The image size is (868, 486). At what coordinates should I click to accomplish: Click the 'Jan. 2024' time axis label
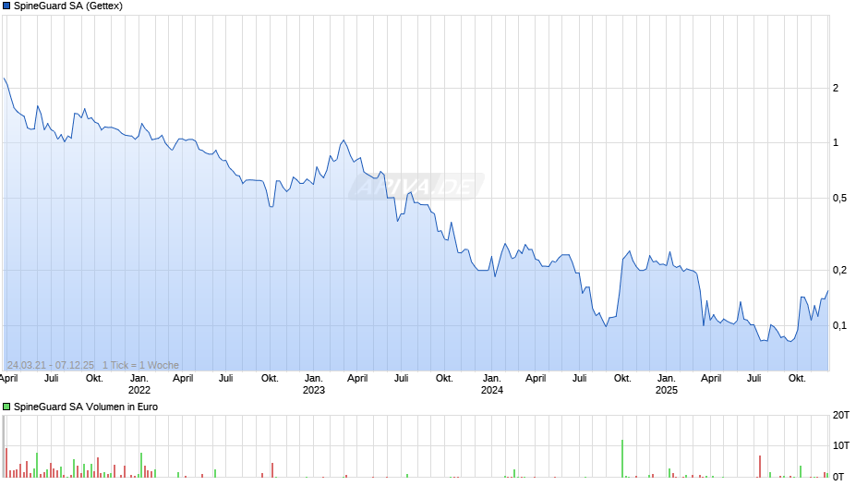491,384
